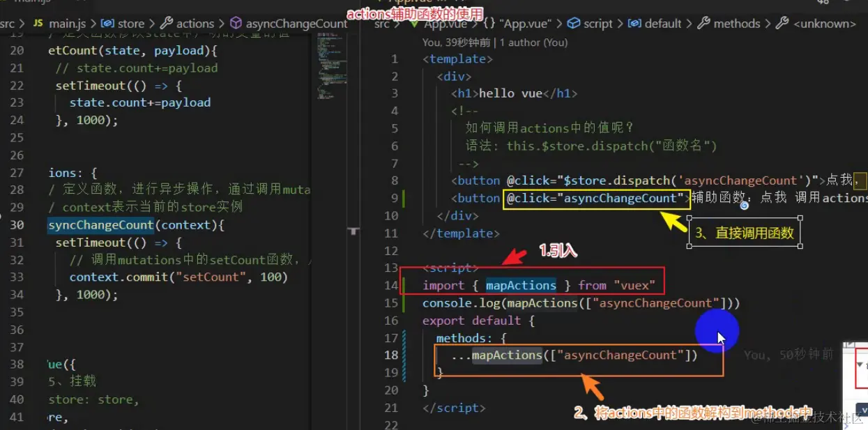Click the cube icon beside asyncChangeCount breadcrumb
Screen dimensions: 868x430
[x=236, y=24]
